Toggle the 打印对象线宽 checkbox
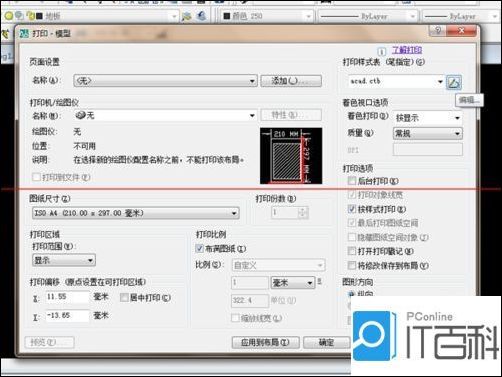Image resolution: width=502 pixels, height=377 pixels. point(352,195)
